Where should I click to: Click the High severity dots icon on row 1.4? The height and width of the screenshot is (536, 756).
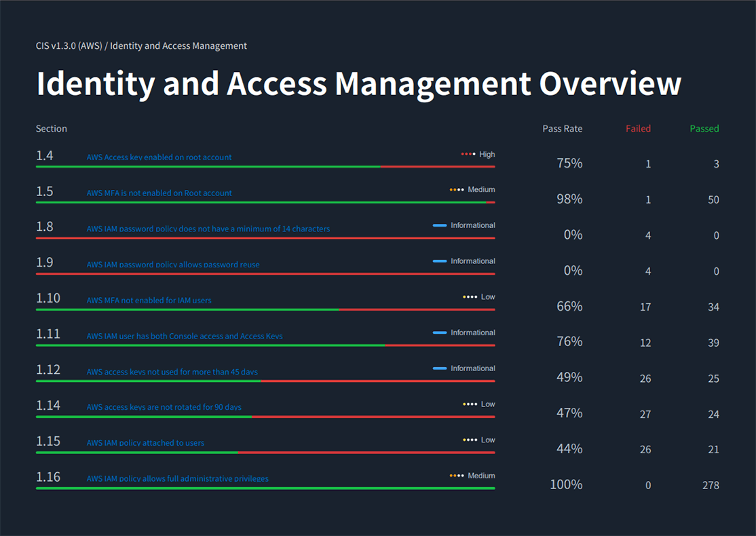(x=468, y=154)
